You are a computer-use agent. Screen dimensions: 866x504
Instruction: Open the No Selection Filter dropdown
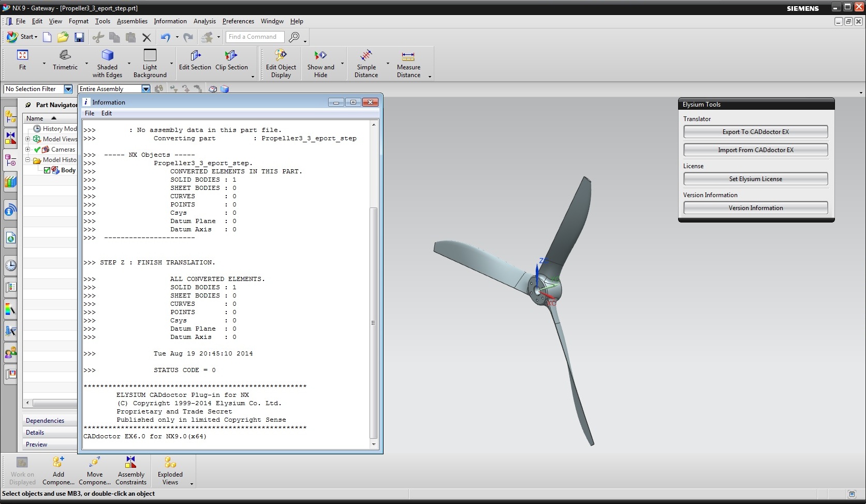[68, 89]
